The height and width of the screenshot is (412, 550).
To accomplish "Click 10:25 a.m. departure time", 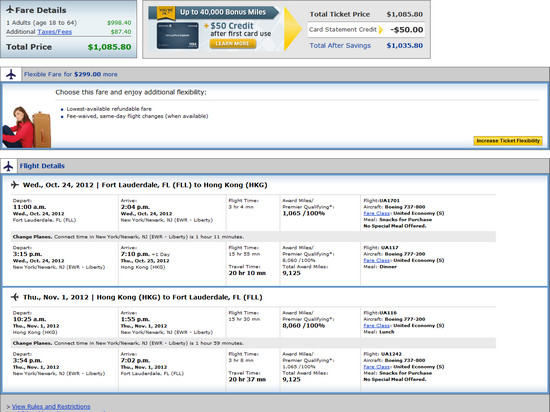I will tap(29, 319).
